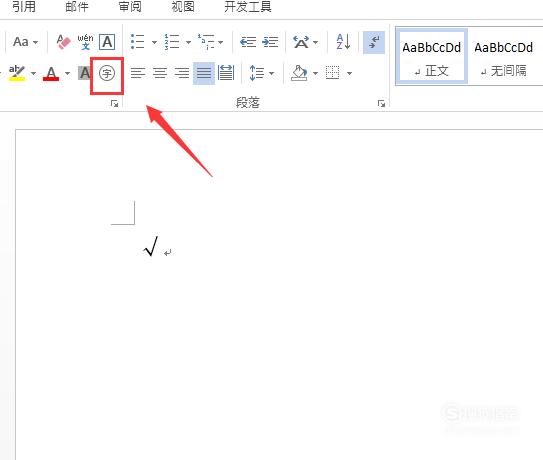This screenshot has width=543, height=460.
Task: Expand the line spacing dropdown arrow
Action: pos(271,73)
